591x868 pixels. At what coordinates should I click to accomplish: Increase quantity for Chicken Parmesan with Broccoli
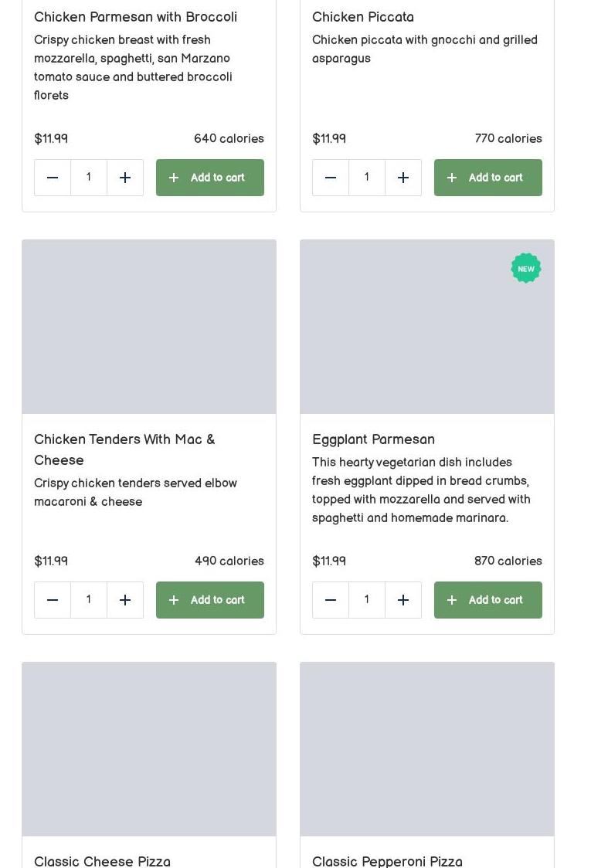pos(125,178)
